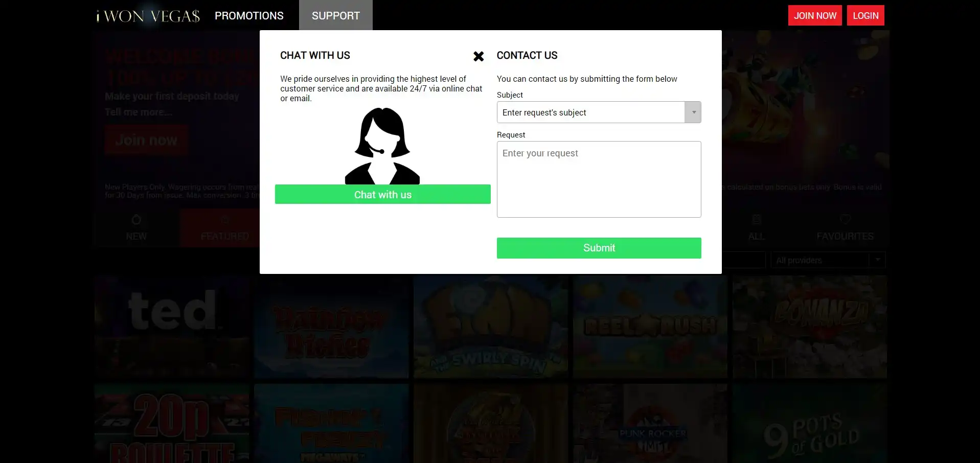Open the Reel Rush game thumbnail
Image resolution: width=980 pixels, height=463 pixels.
click(650, 327)
